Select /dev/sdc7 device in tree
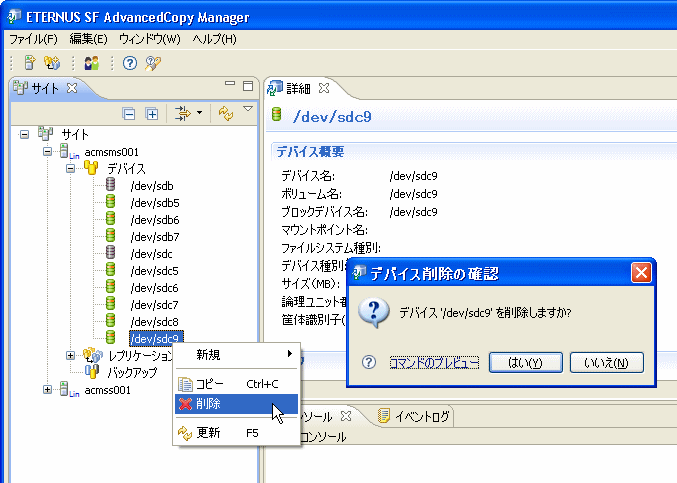The width and height of the screenshot is (677, 483). click(155, 305)
